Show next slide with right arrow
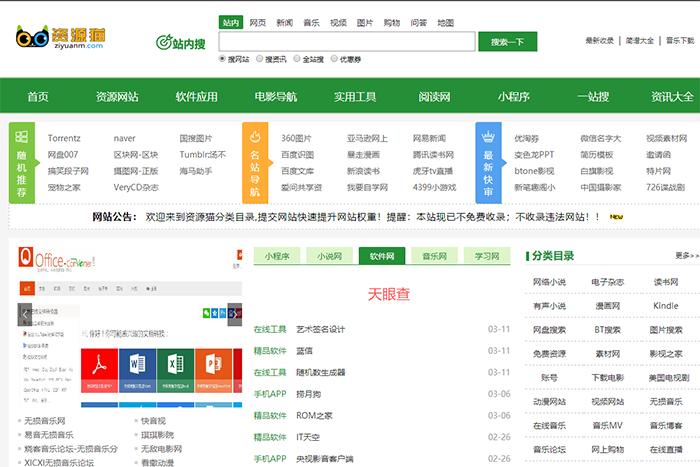This screenshot has height=467, width=700. click(x=235, y=314)
